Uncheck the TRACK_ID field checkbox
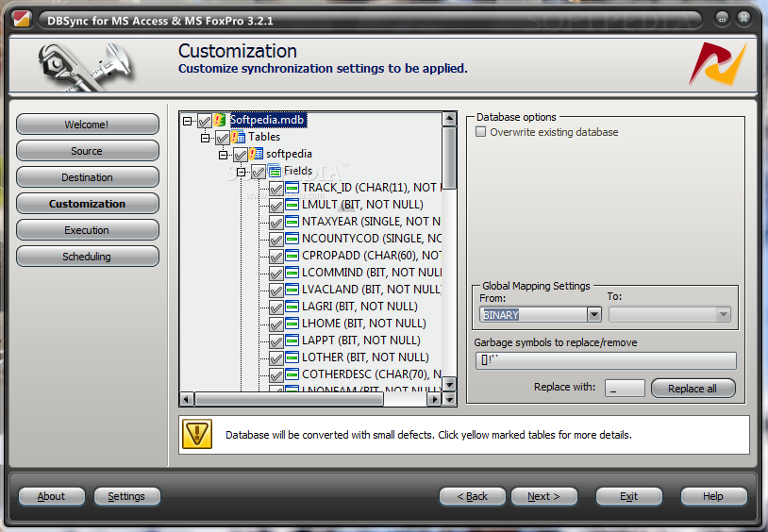The height and width of the screenshot is (532, 768). click(276, 189)
